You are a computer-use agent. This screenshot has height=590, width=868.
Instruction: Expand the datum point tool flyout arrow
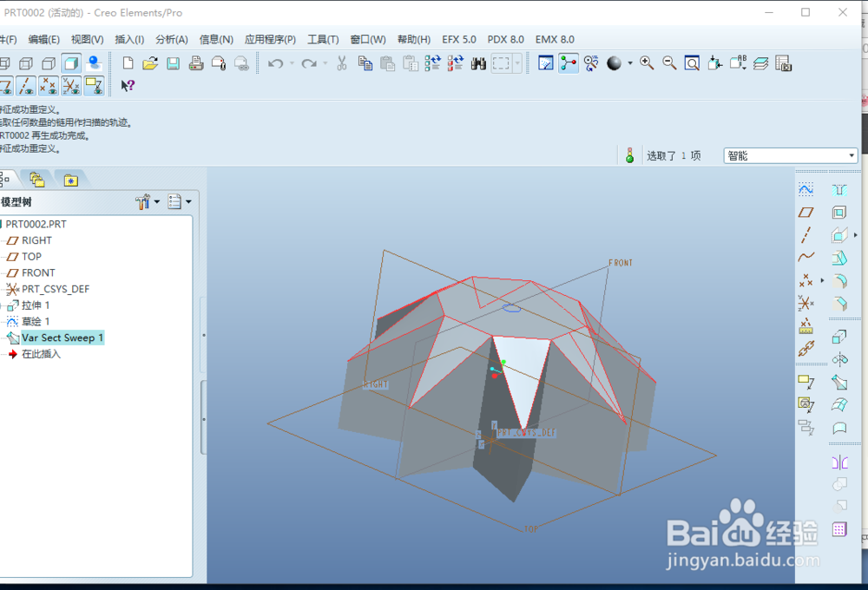(x=822, y=280)
